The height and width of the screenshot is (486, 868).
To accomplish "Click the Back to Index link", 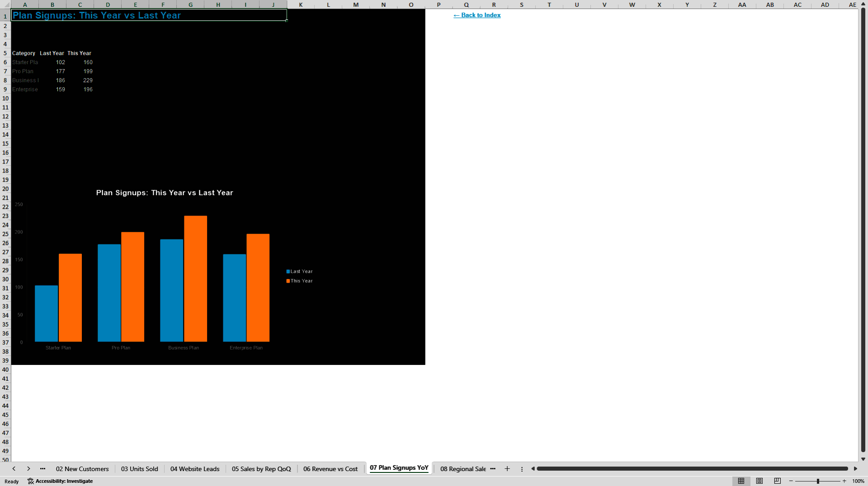I will (477, 15).
